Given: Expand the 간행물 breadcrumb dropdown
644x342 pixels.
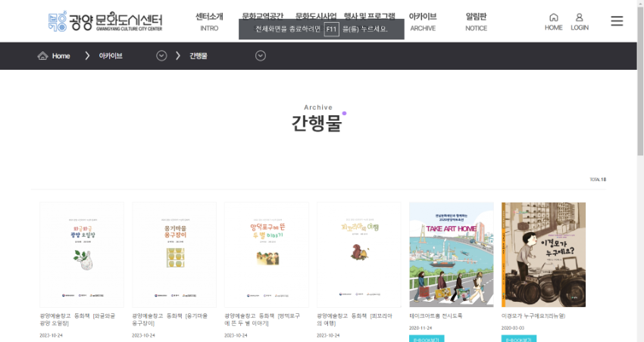Looking at the screenshot, I should pyautogui.click(x=261, y=56).
